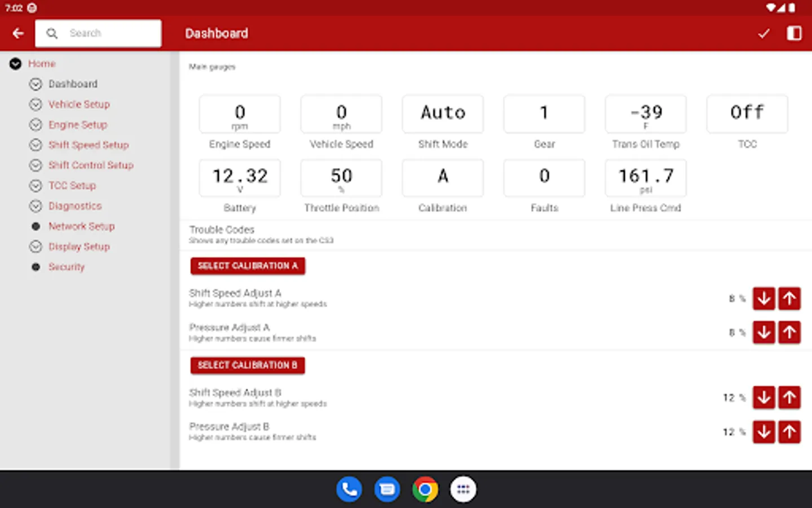Open the Trouble Codes entry

tap(496, 235)
